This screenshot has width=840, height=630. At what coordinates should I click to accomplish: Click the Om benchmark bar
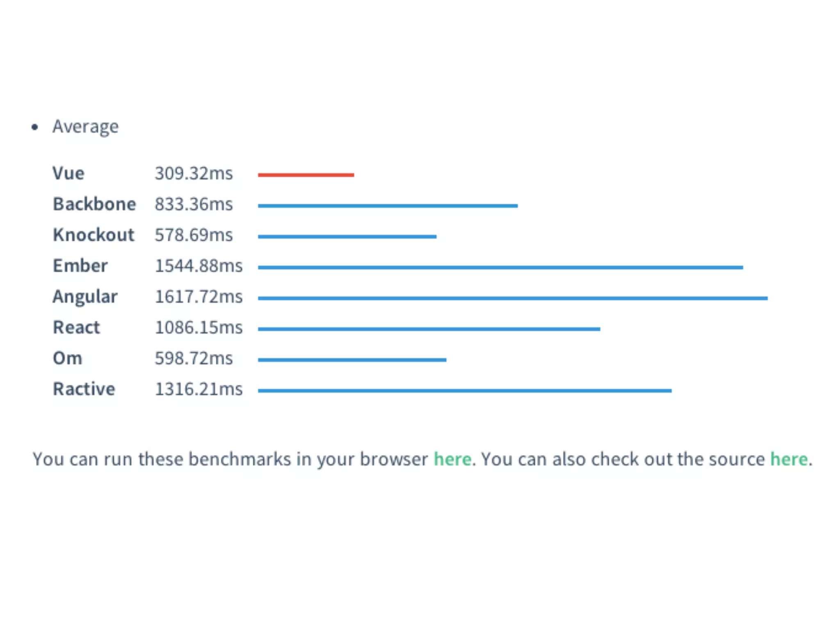tap(352, 360)
